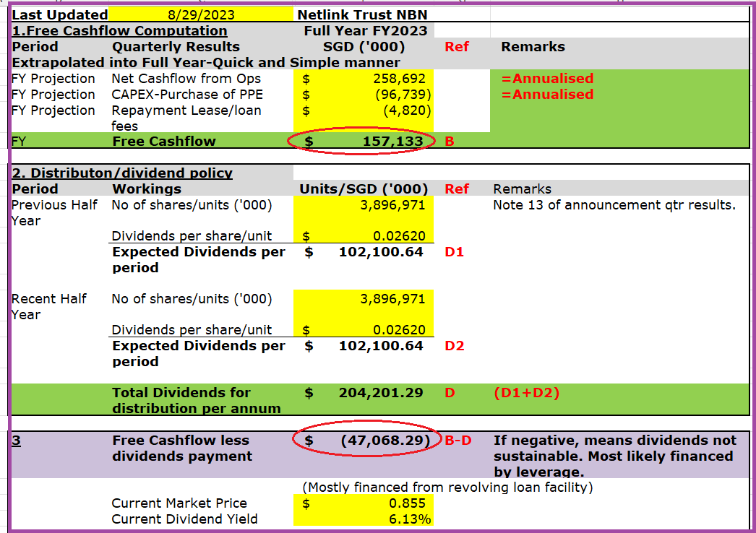This screenshot has width=756, height=533.
Task: Select the red 'B' reference cell
Action: pos(450,142)
